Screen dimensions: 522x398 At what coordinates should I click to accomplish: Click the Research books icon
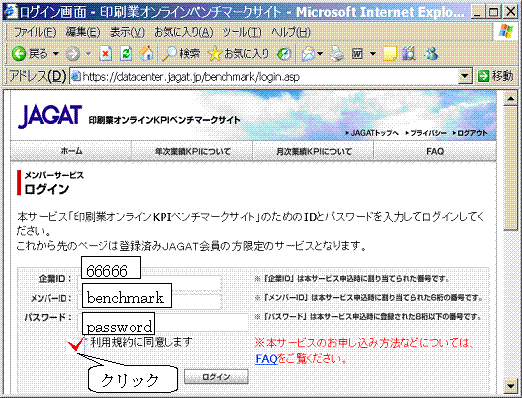[409, 53]
